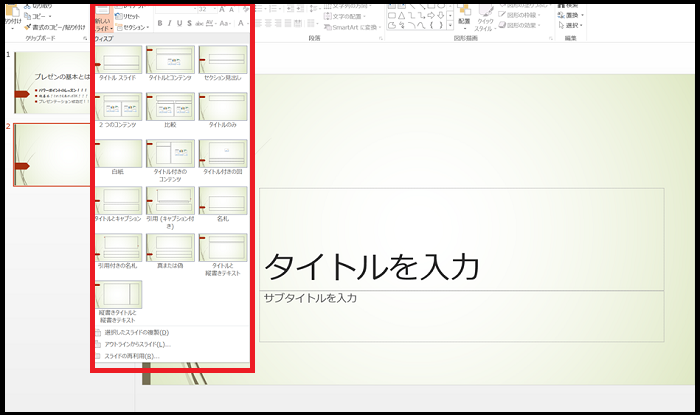Pick the down arrow shape in gallery
The image size is (700, 415).
click(x=441, y=15)
